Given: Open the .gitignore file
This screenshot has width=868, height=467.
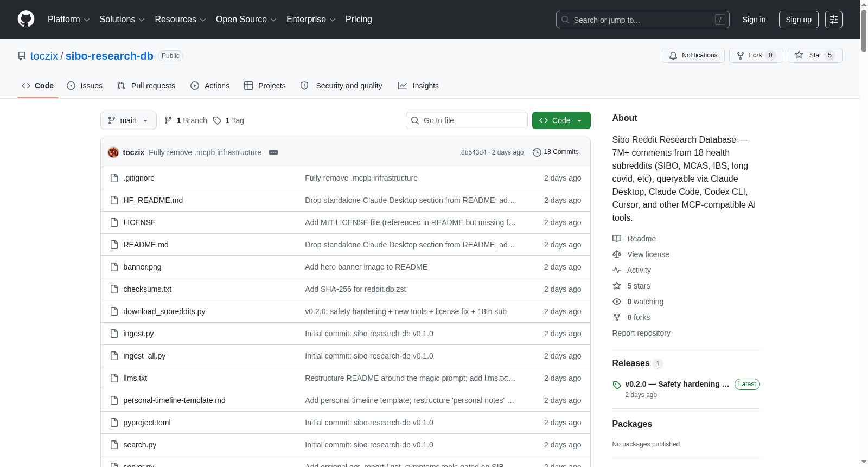Looking at the screenshot, I should [139, 178].
